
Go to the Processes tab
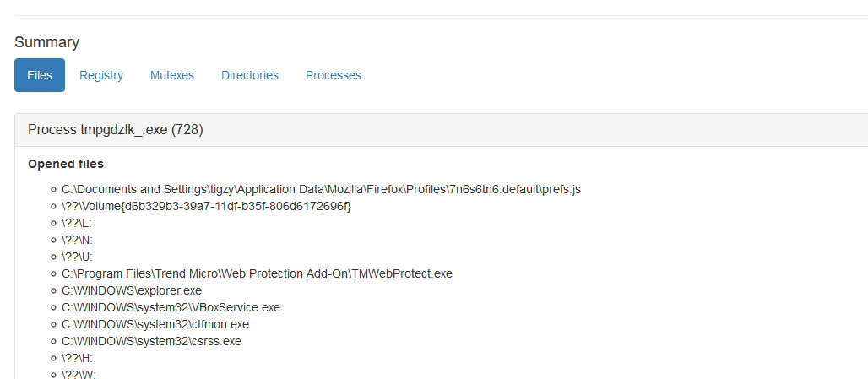pos(334,75)
